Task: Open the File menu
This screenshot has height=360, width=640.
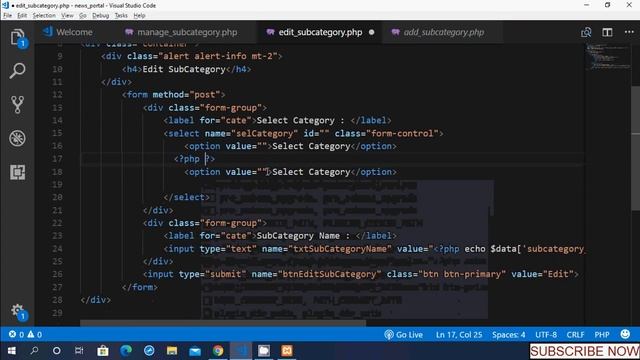Action: coord(8,16)
